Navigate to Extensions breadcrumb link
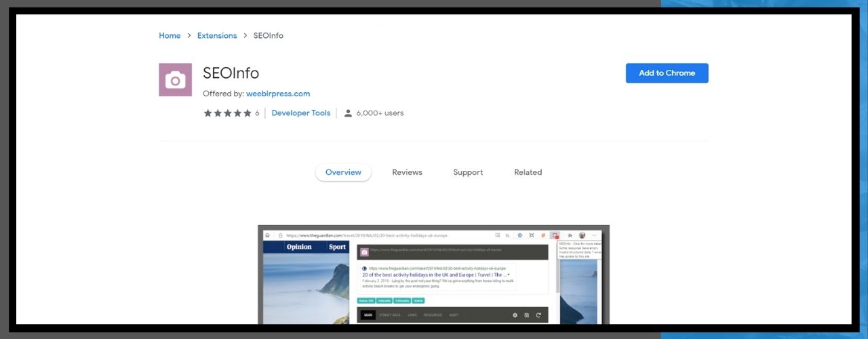Screen dimensions: 868x339 tap(217, 35)
